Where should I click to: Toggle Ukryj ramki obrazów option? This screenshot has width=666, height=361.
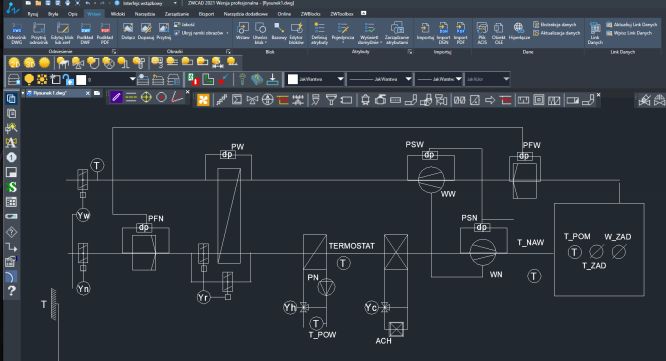(202, 33)
